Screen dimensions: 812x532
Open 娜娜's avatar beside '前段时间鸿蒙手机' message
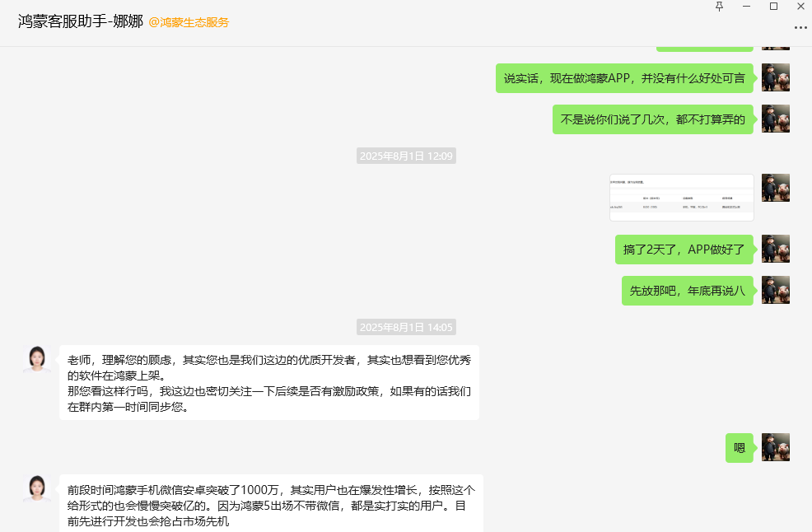pyautogui.click(x=37, y=488)
